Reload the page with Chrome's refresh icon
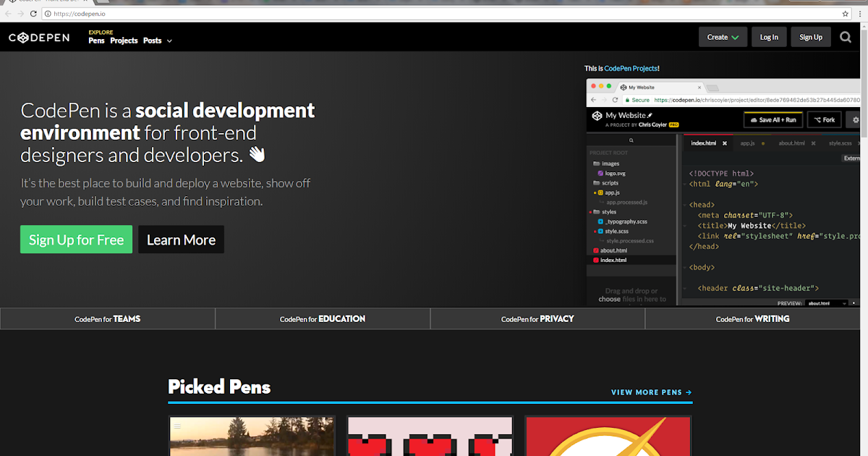Image resolution: width=868 pixels, height=456 pixels. click(x=33, y=14)
